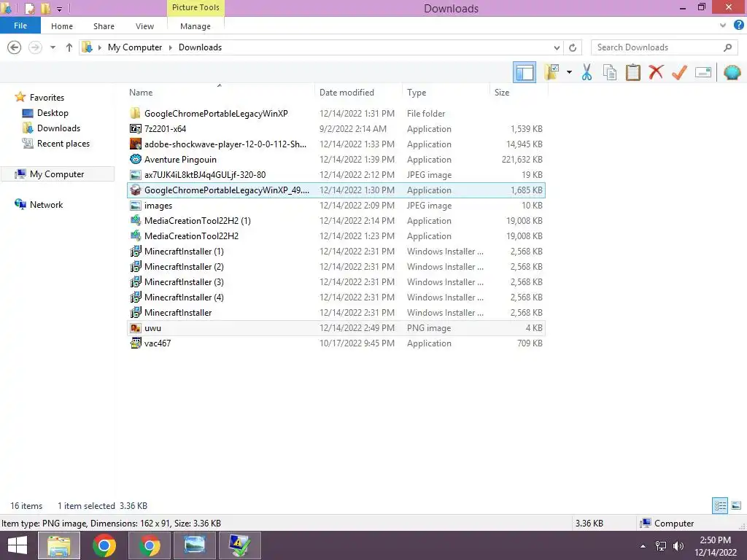Image resolution: width=747 pixels, height=560 pixels.
Task: Click the New folder quick access icon in title bar
Action: coord(45,8)
